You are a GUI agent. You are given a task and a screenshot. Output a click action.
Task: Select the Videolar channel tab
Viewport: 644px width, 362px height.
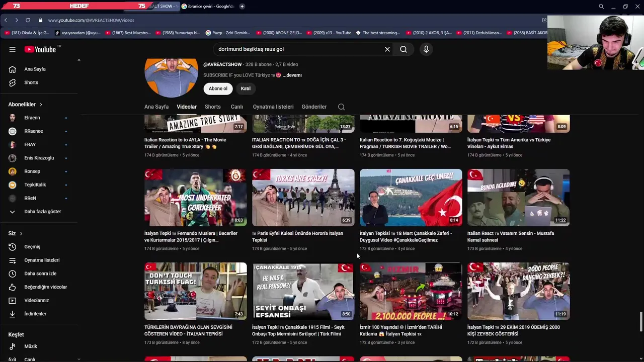pos(187,107)
